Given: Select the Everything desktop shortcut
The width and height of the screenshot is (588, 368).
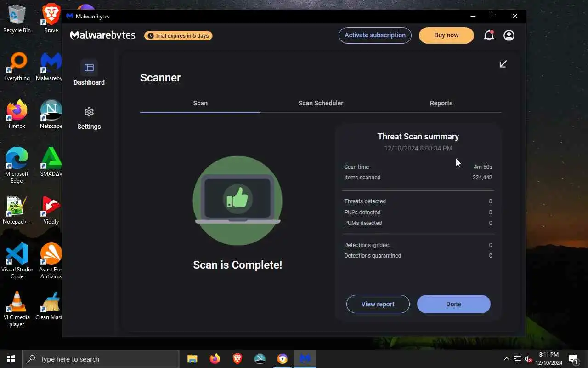Looking at the screenshot, I should click(x=17, y=67).
